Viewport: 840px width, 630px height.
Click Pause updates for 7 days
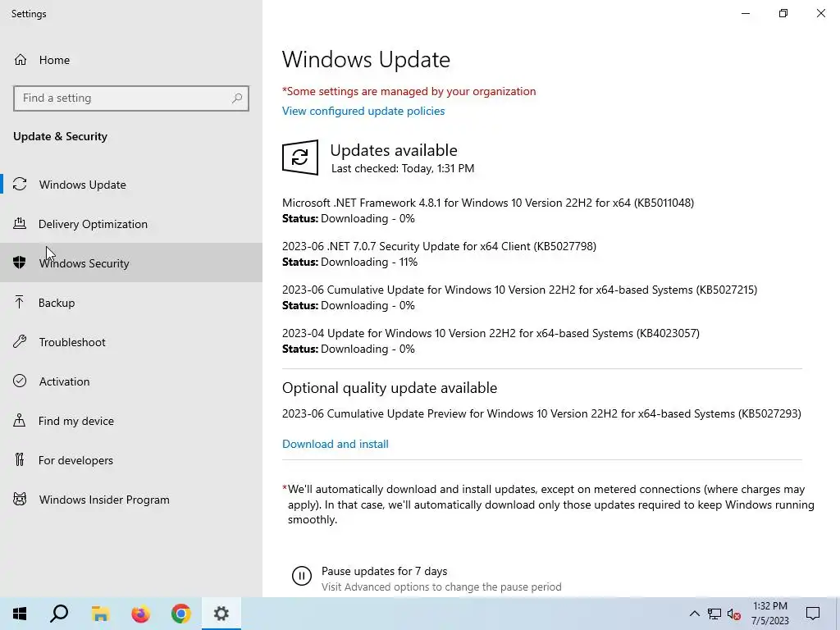coord(384,571)
